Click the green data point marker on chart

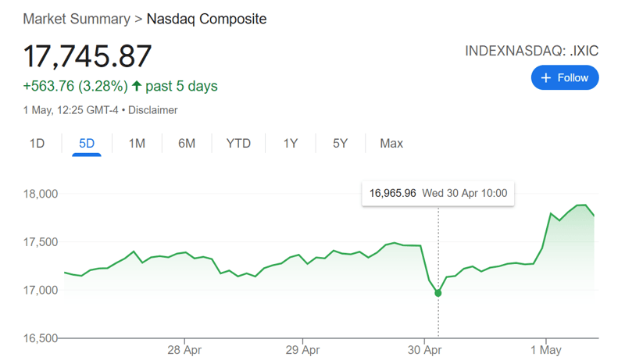[x=438, y=293]
